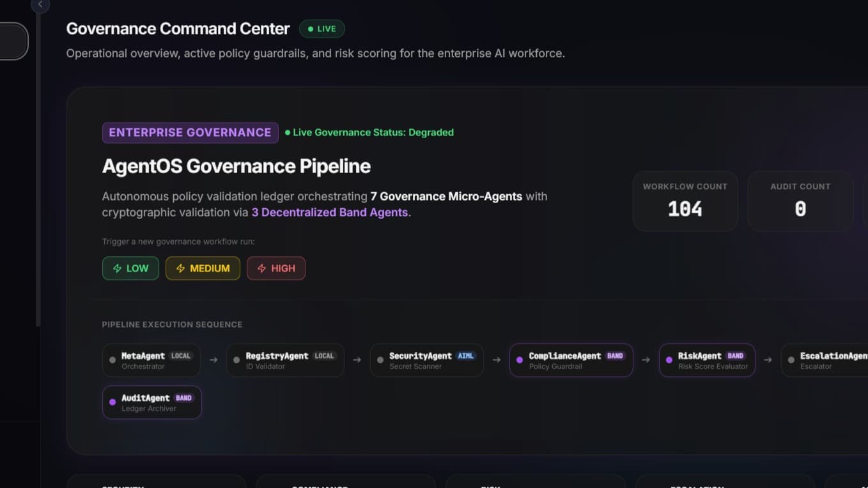This screenshot has height=488, width=868.
Task: Click the lightning icon on the HIGH button
Action: 261,268
